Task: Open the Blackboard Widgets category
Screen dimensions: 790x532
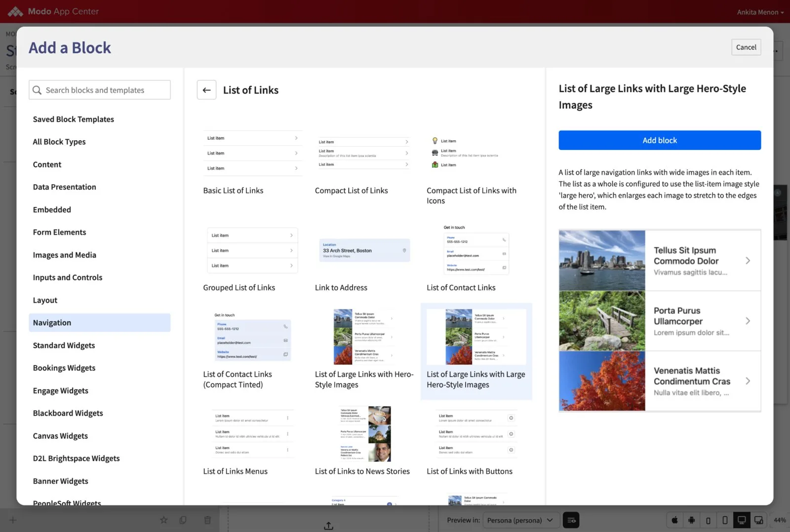Action: point(99,413)
